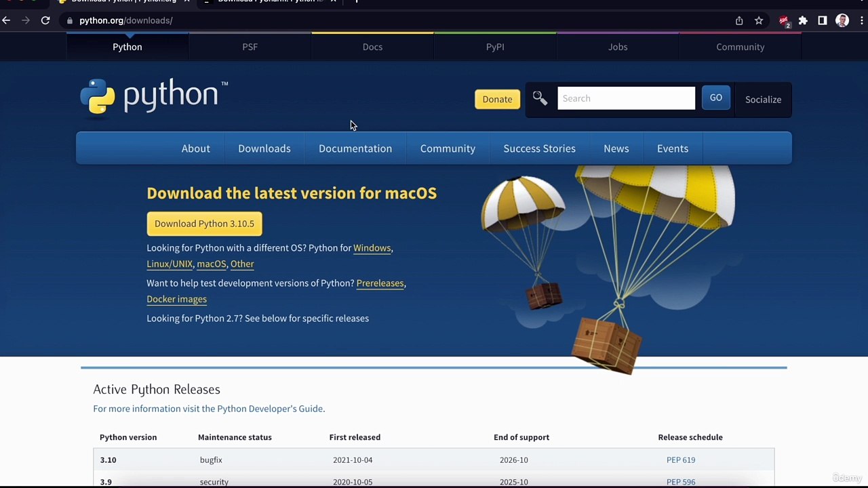Image resolution: width=868 pixels, height=488 pixels.
Task: Open the About menu in the blue navbar
Action: 195,148
